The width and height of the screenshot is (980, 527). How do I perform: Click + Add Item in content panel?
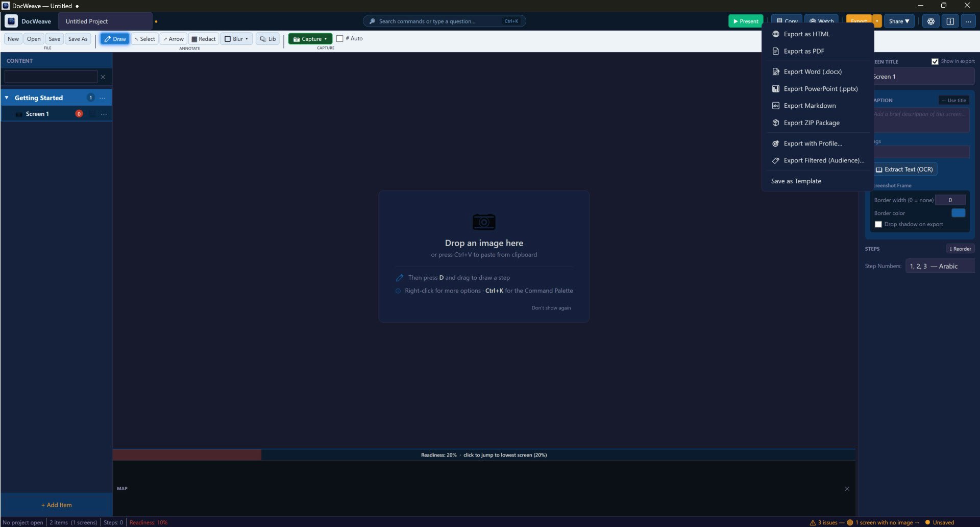click(x=57, y=505)
